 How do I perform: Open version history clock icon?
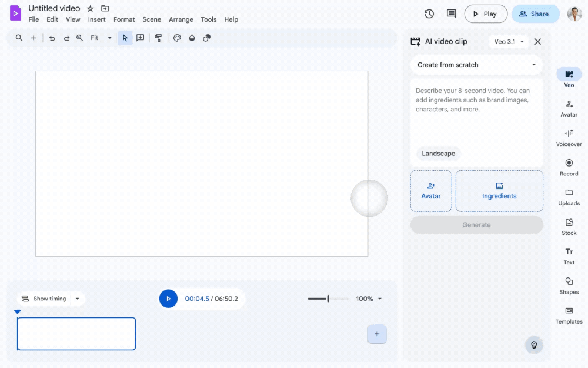[x=429, y=14]
